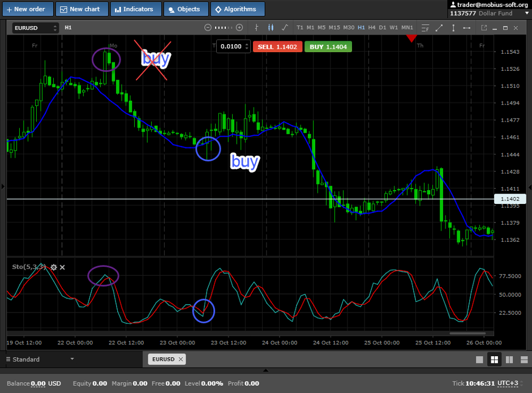Close the EURUSD chart tab

(181, 359)
